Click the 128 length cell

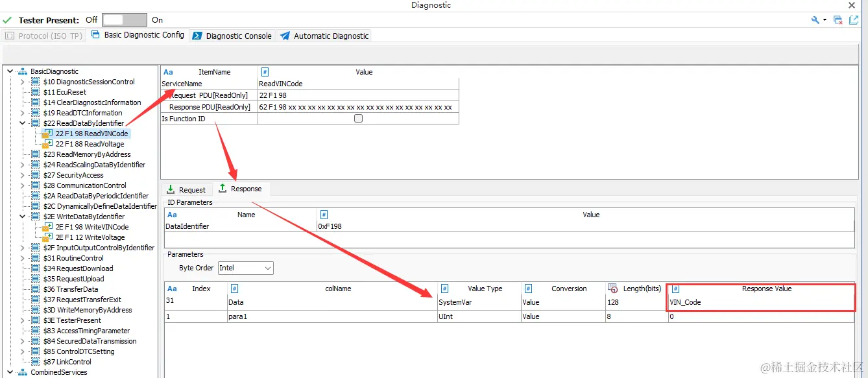(636, 302)
